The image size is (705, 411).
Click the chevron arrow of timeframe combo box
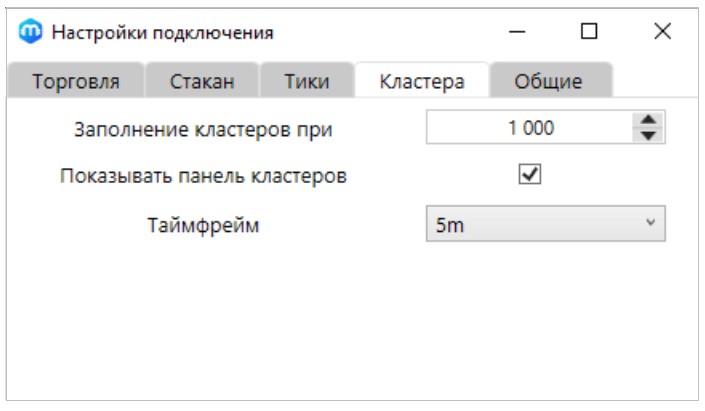[x=649, y=224]
